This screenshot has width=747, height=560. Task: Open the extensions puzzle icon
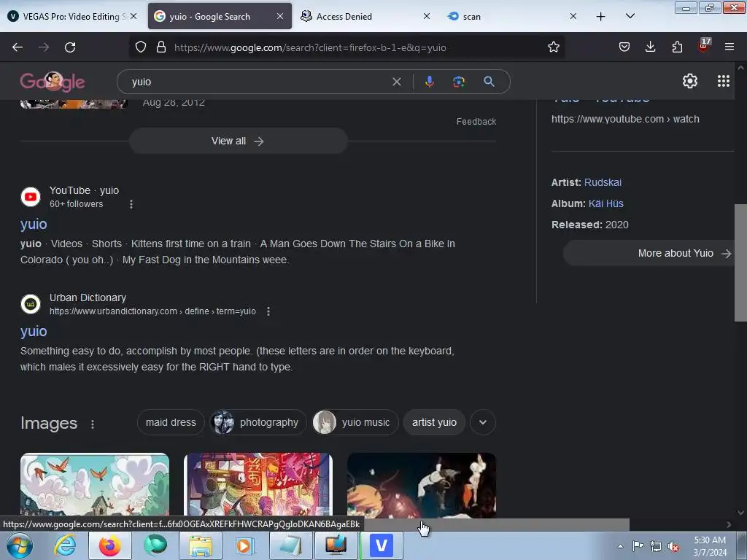(677, 47)
